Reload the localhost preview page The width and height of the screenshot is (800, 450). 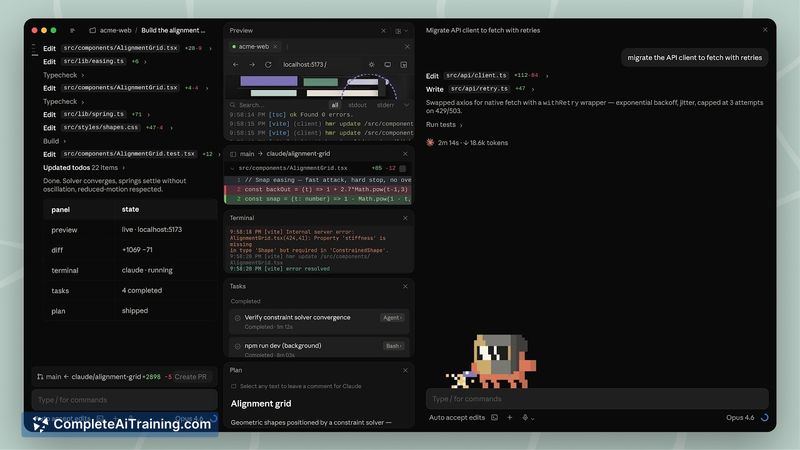(x=268, y=65)
